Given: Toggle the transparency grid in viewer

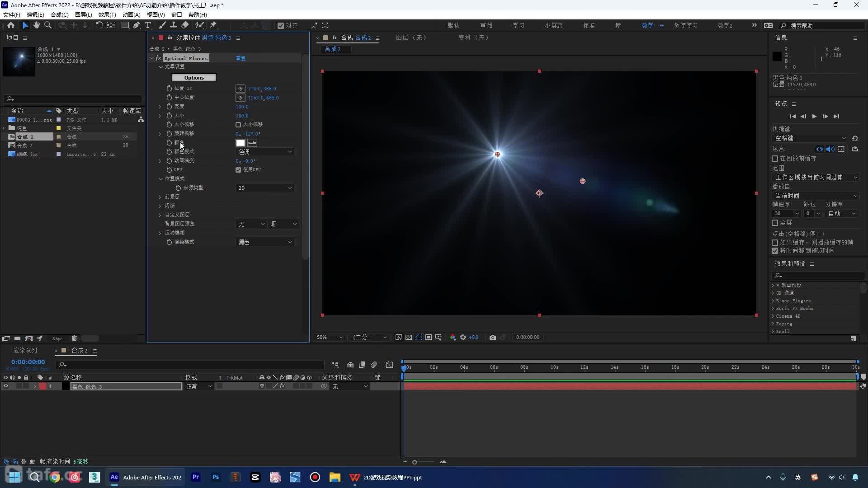Looking at the screenshot, I should 409,337.
